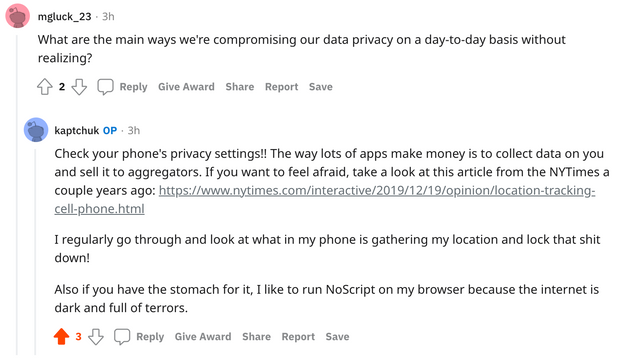Give Award to kaptchuk's reply
Screen dimensions: 636x363
tap(203, 337)
